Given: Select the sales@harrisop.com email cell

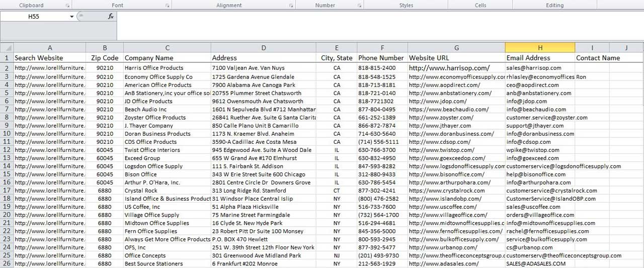Looking at the screenshot, I should pos(540,68).
